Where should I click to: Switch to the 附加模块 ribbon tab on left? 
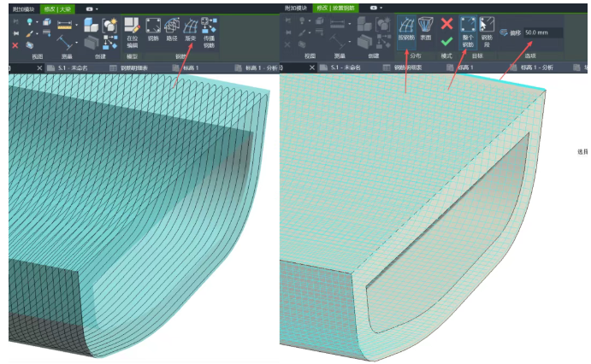point(23,9)
